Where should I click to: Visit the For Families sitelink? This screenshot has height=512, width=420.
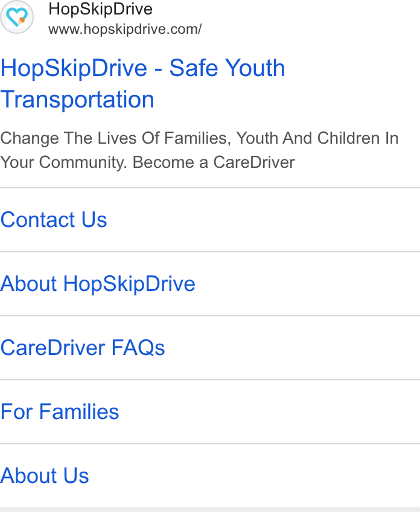[x=60, y=412]
